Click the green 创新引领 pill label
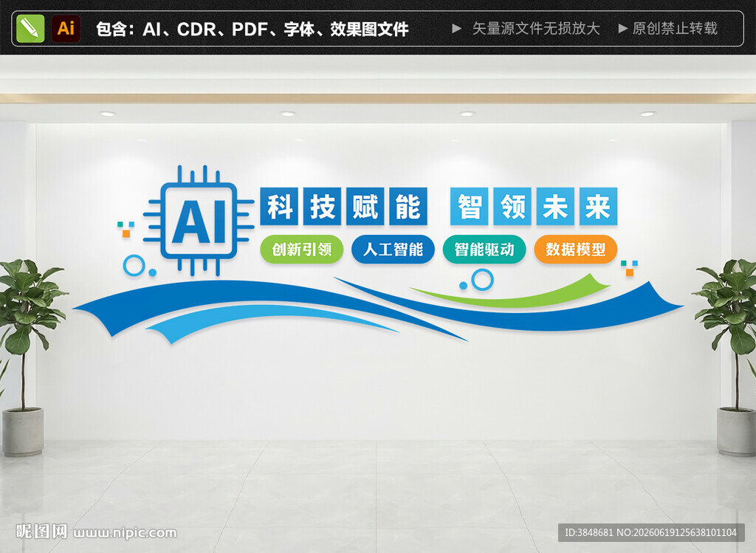Image resolution: width=756 pixels, height=553 pixels. (x=302, y=250)
